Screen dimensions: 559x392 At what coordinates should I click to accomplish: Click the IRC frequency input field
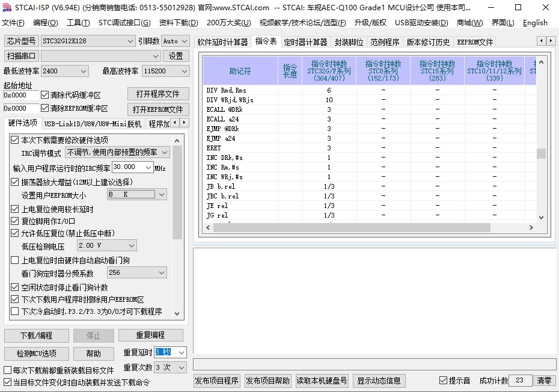coord(132,167)
